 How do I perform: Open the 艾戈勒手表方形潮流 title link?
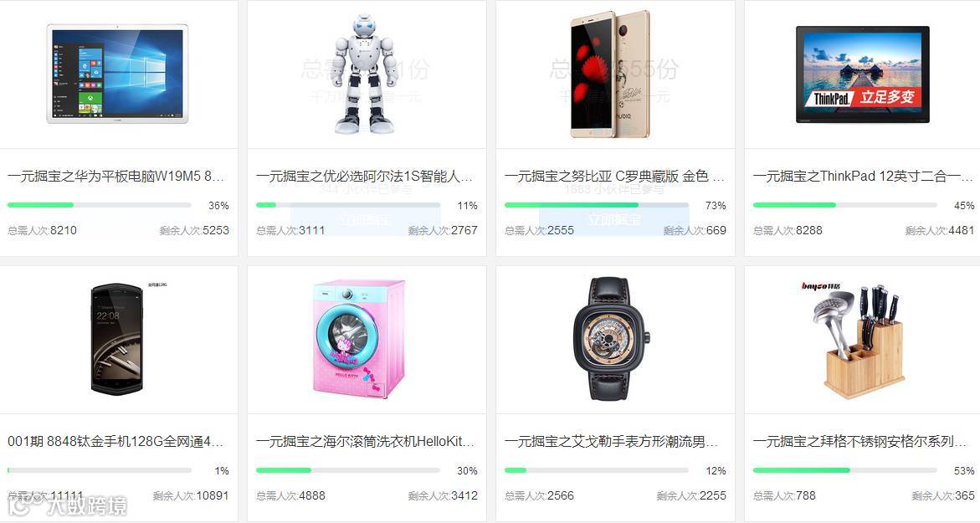click(x=611, y=442)
